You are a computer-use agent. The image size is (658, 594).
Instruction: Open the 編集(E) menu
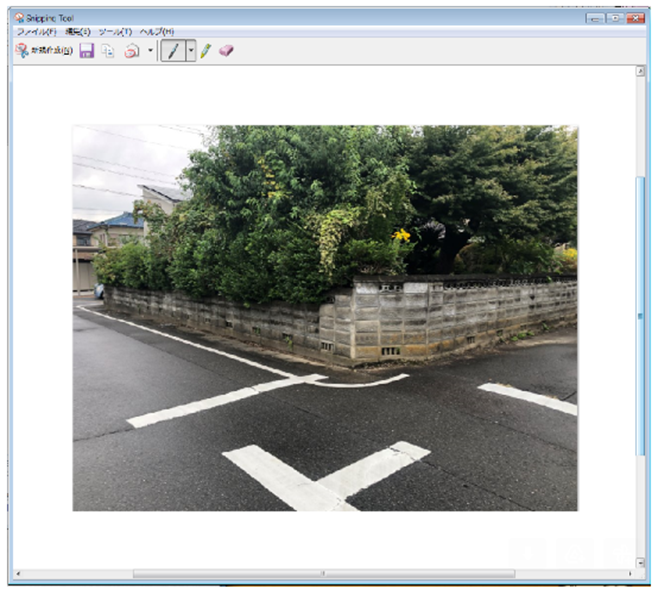78,32
